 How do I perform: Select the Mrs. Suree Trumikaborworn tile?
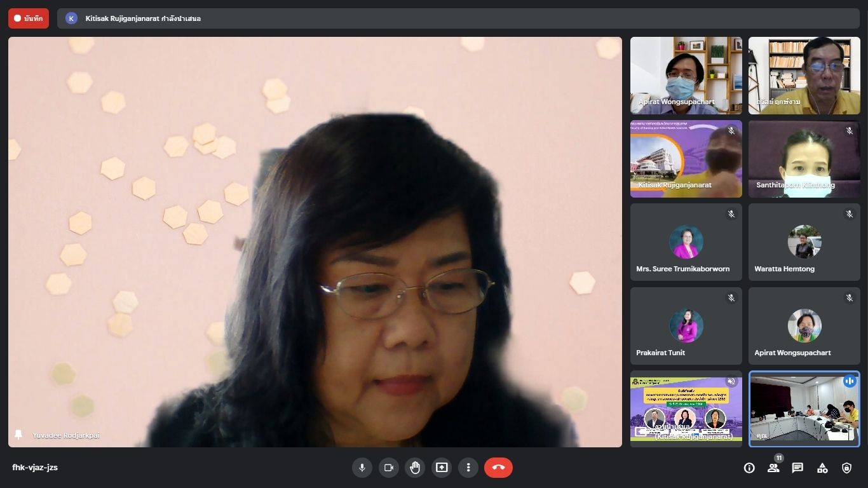click(686, 242)
